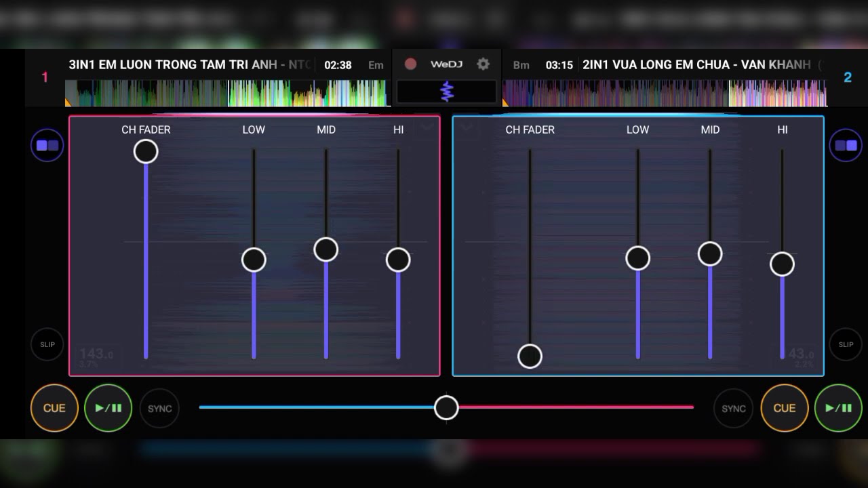The image size is (868, 488).
Task: Click deck 2 CH FADER label
Action: point(530,129)
